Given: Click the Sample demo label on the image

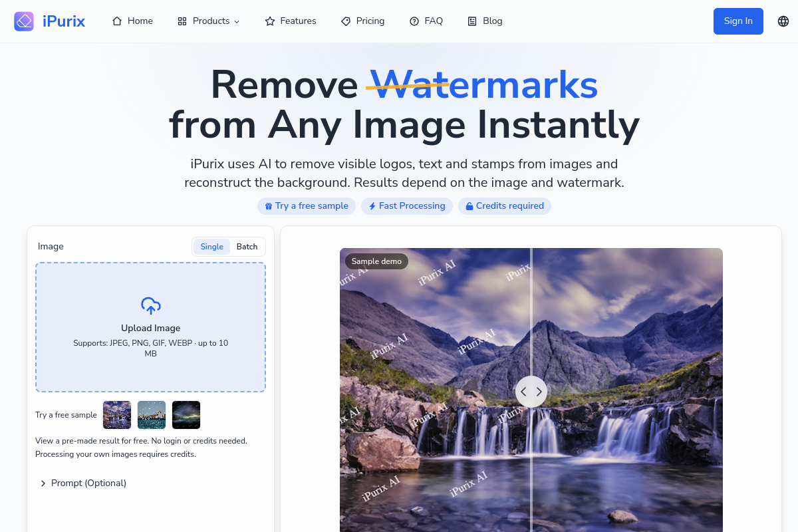Looking at the screenshot, I should [376, 261].
